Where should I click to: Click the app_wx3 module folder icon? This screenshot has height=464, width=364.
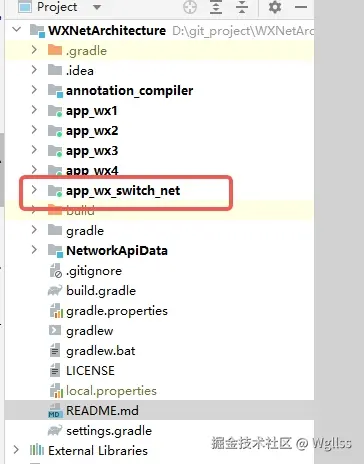pyautogui.click(x=55, y=151)
